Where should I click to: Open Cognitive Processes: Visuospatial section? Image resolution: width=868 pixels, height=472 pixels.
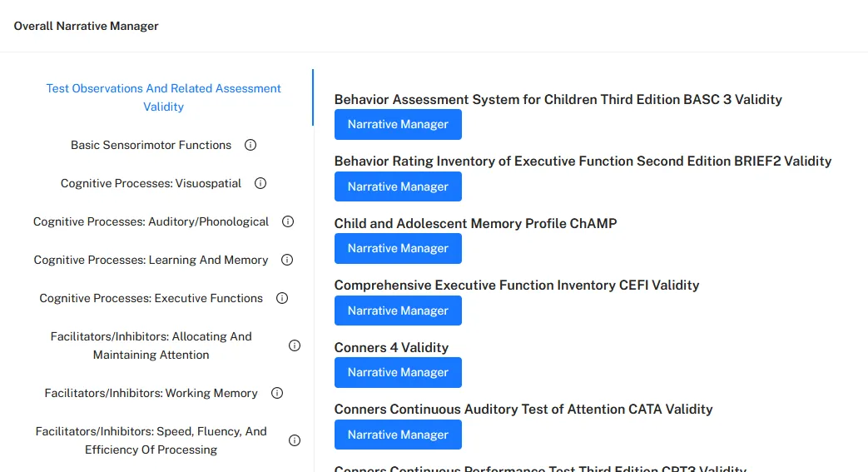[151, 183]
